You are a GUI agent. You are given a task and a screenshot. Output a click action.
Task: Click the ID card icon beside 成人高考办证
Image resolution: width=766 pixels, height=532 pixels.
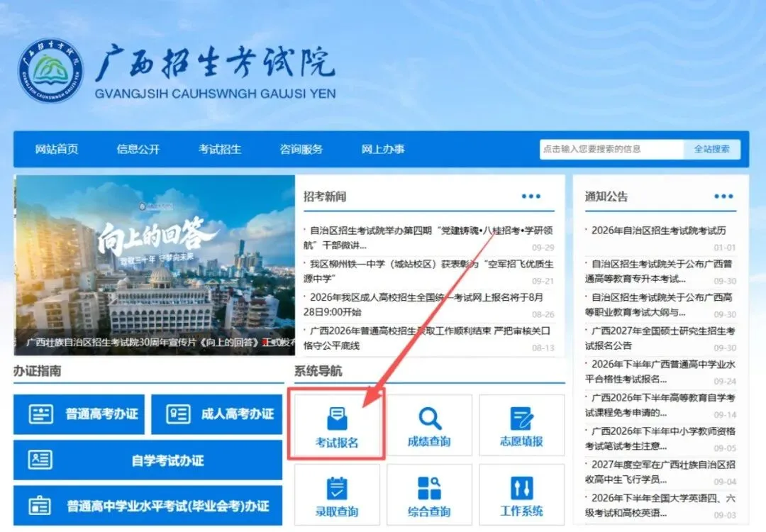[x=178, y=414]
